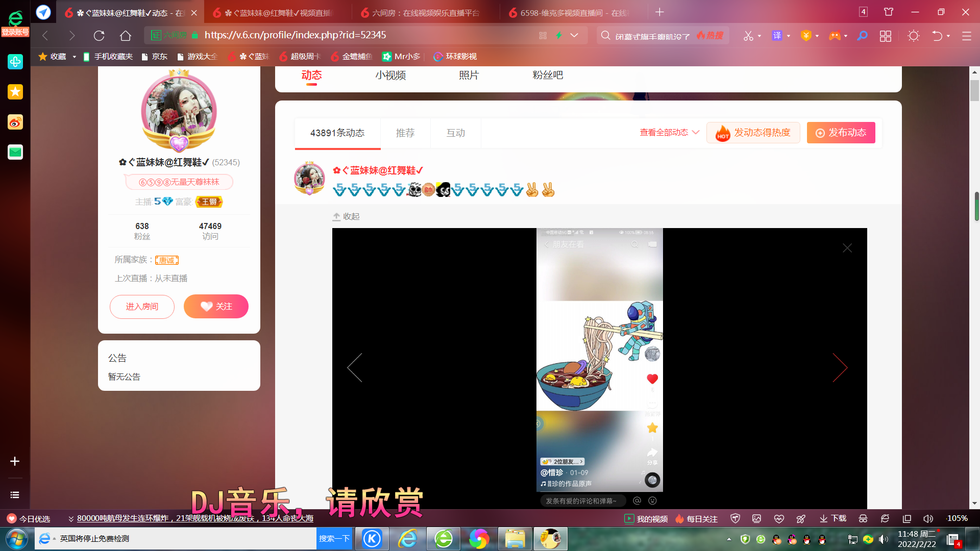980x551 pixels.
Task: Click the browser back arrow
Action: (x=45, y=36)
